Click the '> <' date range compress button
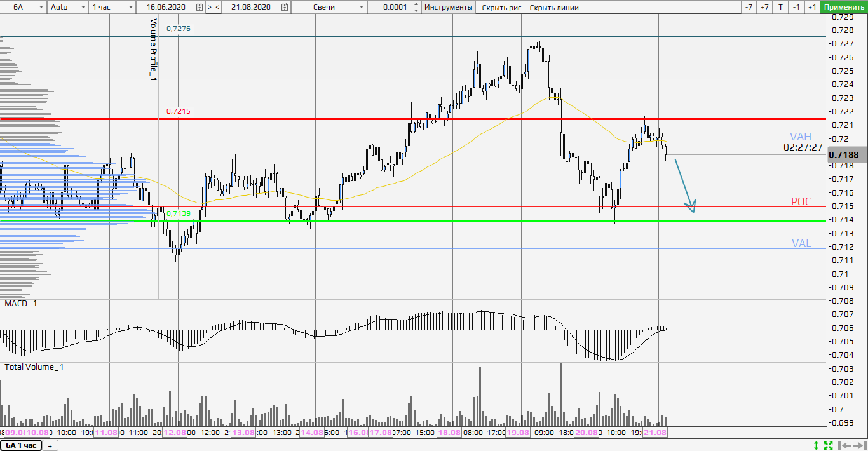The image size is (868, 451). pos(214,7)
